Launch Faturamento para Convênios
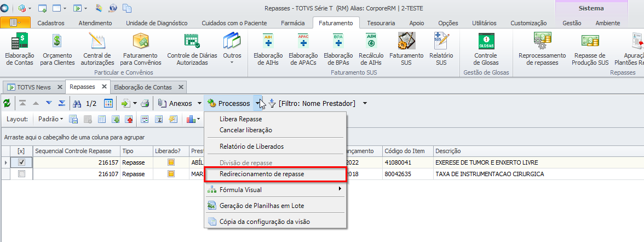Viewport: 644px width, 242px height. coord(141,48)
